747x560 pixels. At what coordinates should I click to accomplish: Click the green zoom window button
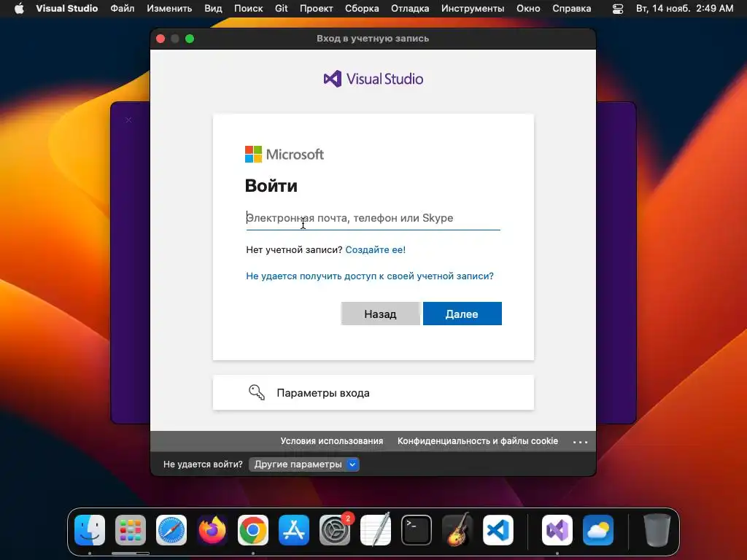pos(190,39)
